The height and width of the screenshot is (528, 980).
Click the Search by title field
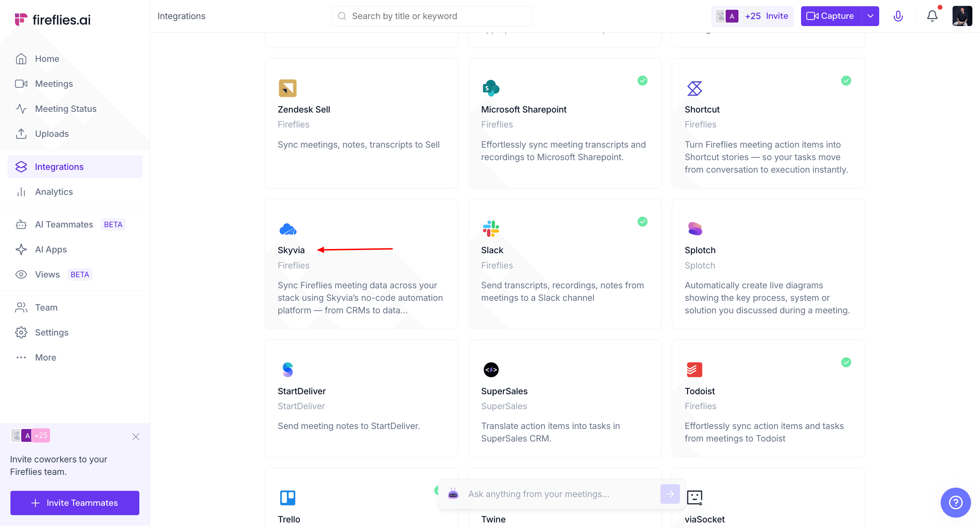coord(431,16)
